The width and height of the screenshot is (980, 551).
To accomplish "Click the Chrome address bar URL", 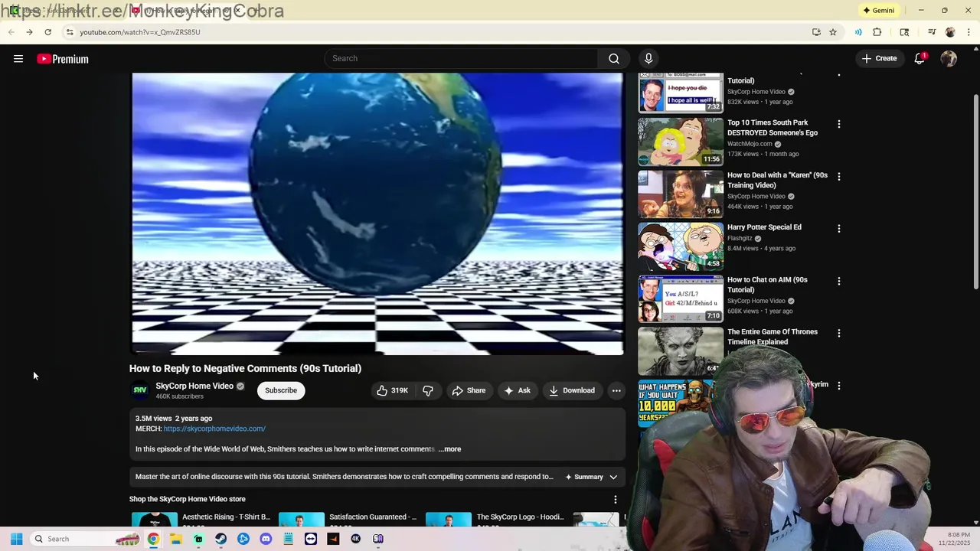I will point(140,32).
